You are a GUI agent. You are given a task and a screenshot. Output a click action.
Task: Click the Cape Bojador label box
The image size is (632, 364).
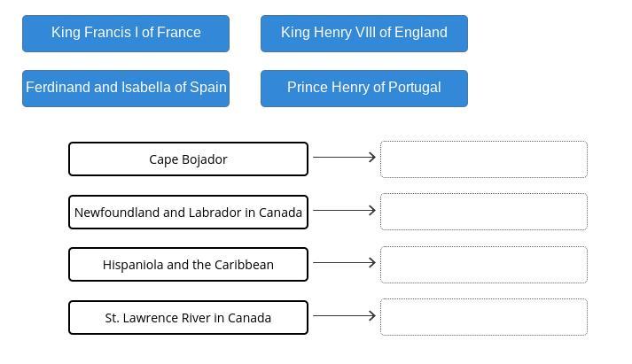tap(188, 159)
